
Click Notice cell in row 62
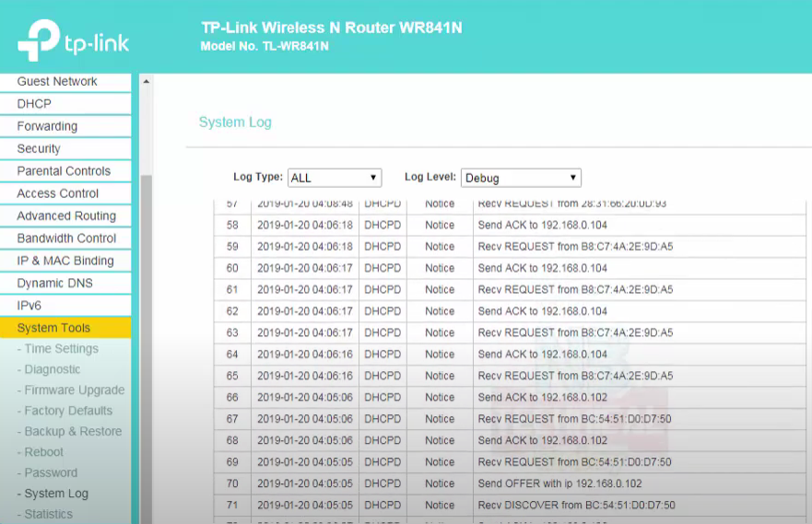(x=440, y=311)
